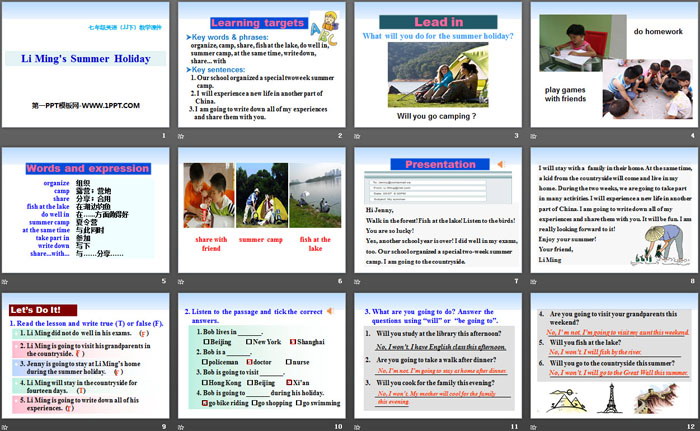This screenshot has width=700, height=431.
Task: Select slide 1 titled Li Ming's Summer Holiday
Action: click(x=85, y=64)
